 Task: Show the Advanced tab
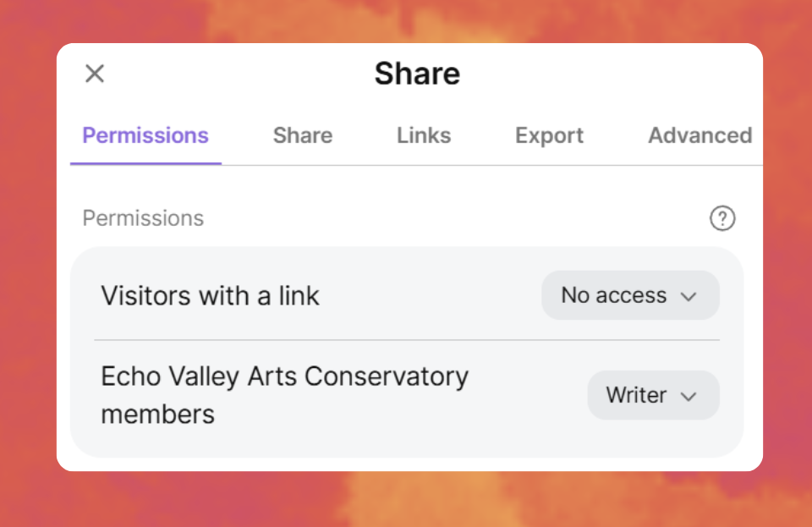(700, 135)
